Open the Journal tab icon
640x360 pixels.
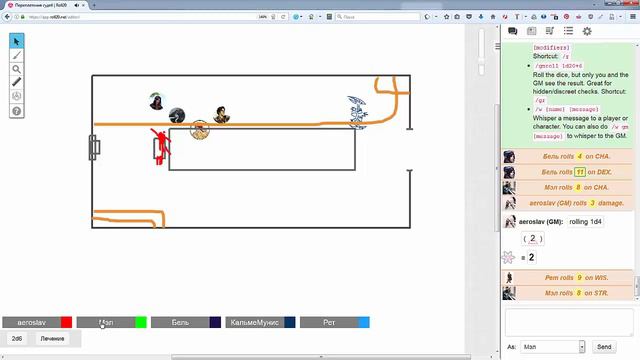coord(531,31)
